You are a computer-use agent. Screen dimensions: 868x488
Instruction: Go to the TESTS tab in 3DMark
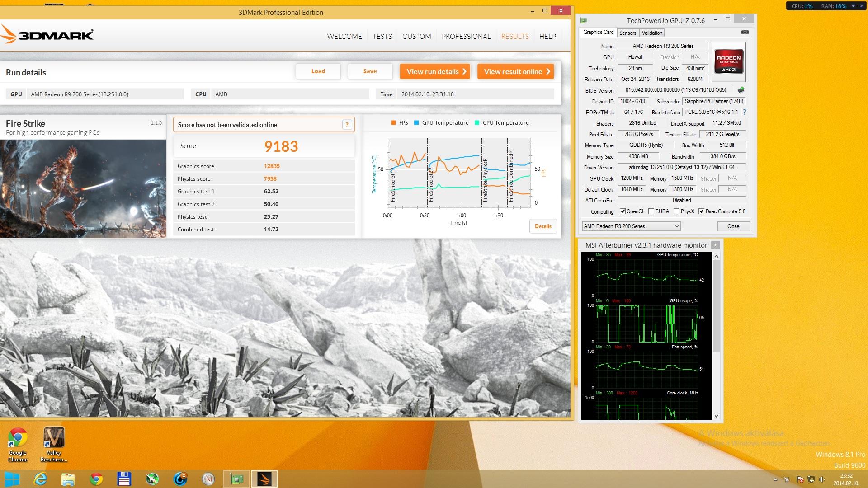382,36
